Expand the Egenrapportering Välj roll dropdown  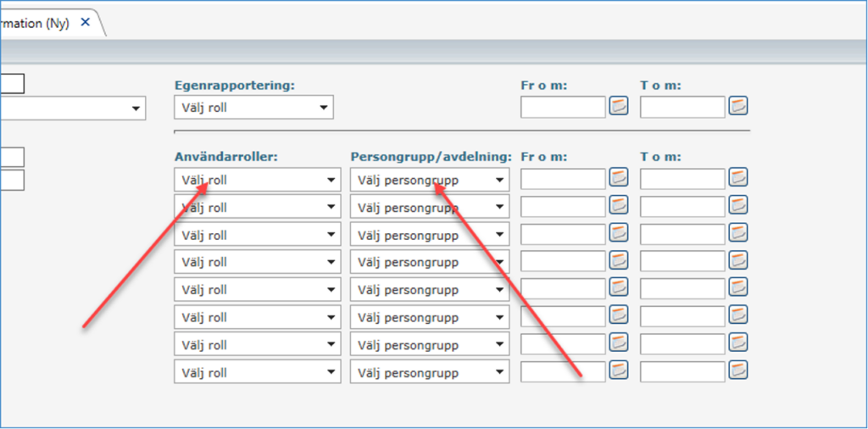[254, 108]
